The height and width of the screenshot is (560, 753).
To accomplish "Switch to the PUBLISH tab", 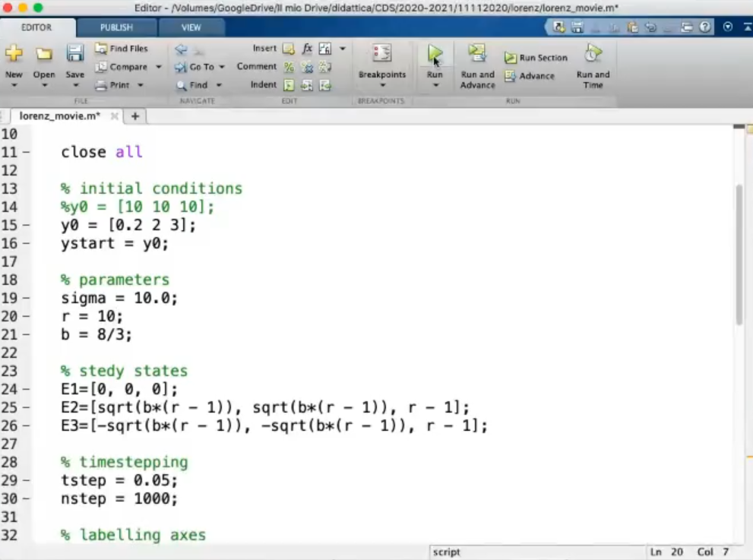I will [116, 27].
